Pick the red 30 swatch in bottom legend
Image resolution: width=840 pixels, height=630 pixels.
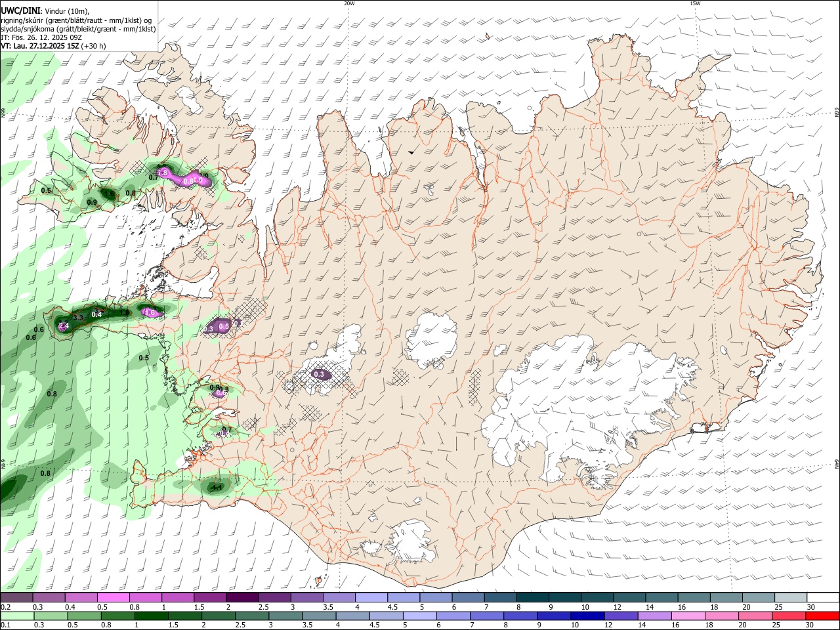click(823, 616)
